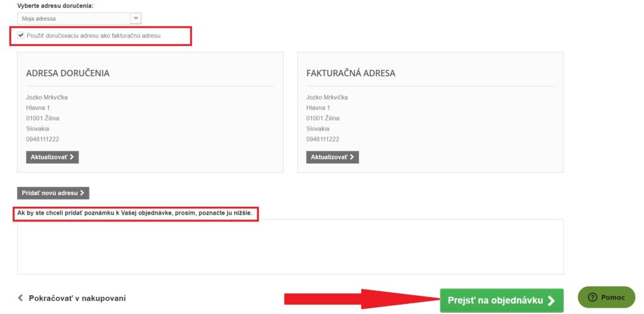
Task: Click the 'ADRESA DORUČENIA' heading
Action: 68,73
